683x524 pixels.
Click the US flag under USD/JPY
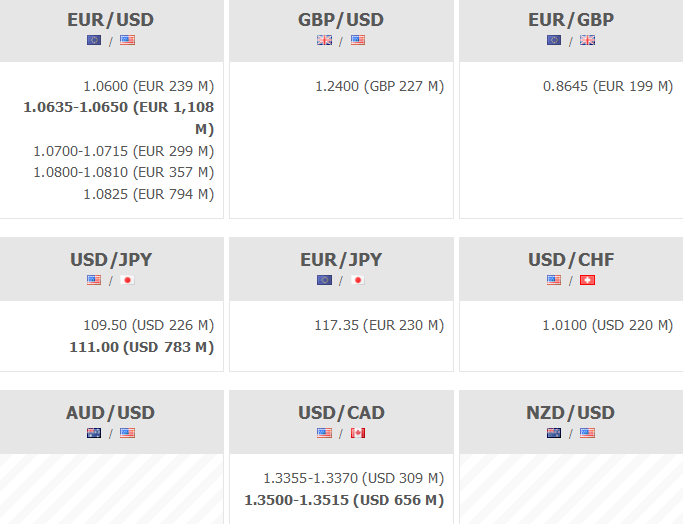(94, 280)
